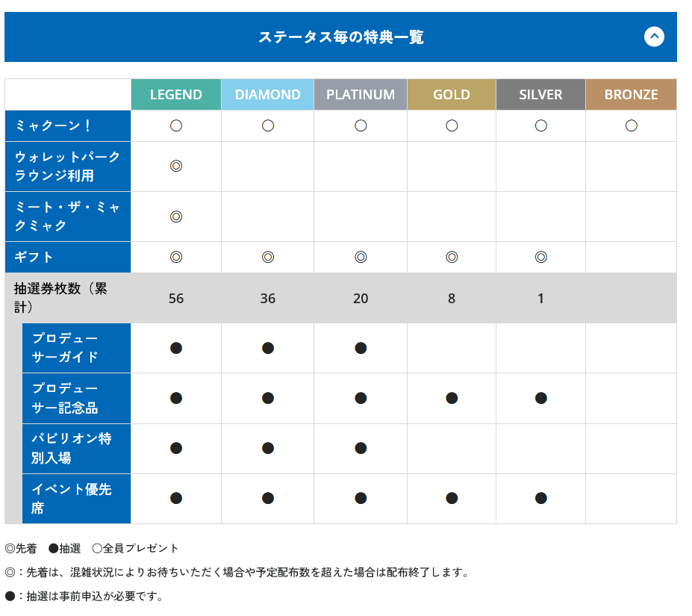Click the open circle for ミャクーン！ under DIAMOND
692x616 pixels.
[268, 126]
